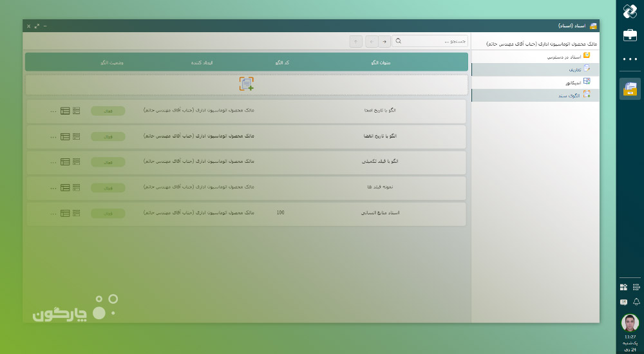644x354 pixels.
Task: Open the template اسناد منابع انسانی
Action: [380, 213]
